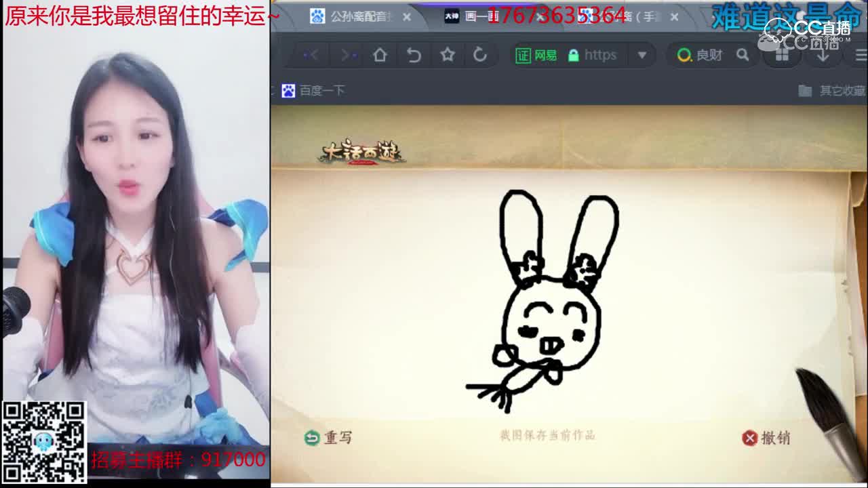Switch to the 公孙离配音 tab
The image size is (868, 488).
(x=353, y=16)
